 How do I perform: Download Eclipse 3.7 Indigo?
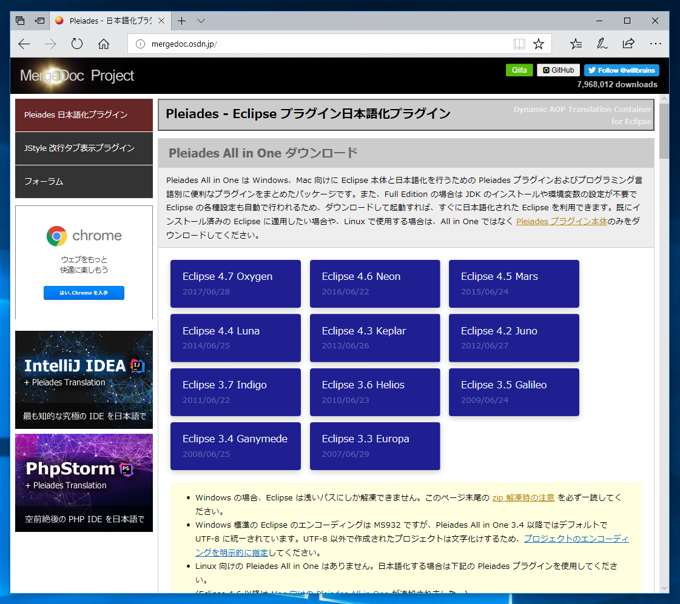pos(235,392)
